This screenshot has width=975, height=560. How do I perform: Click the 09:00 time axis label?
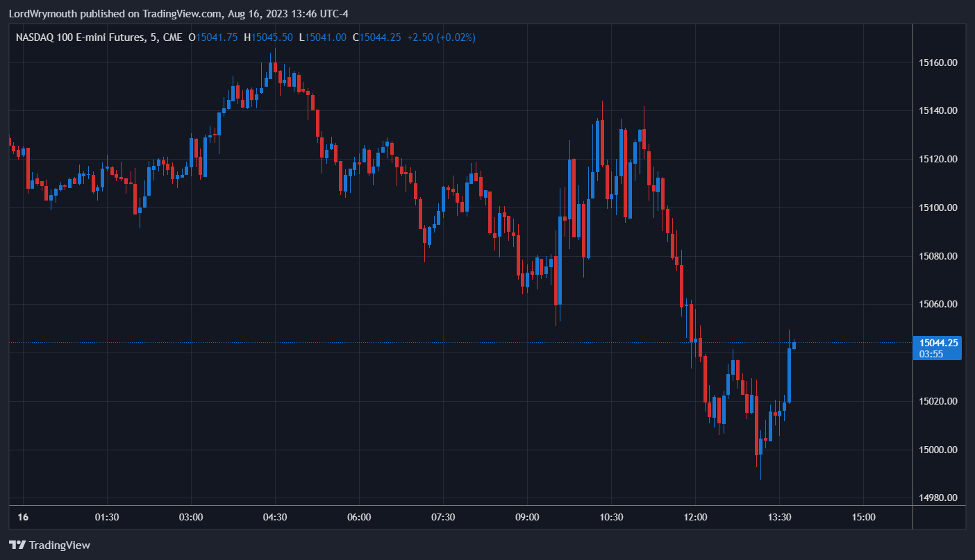pos(527,517)
